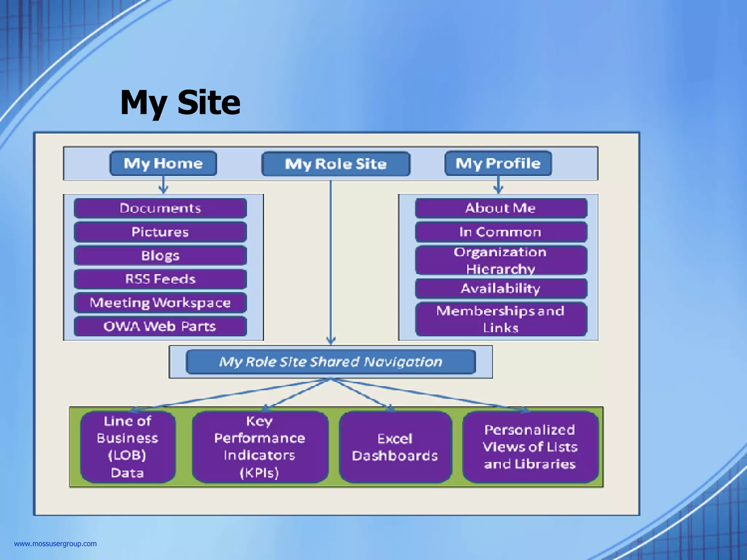The height and width of the screenshot is (560, 747).
Task: Select the OWA Web Parts item
Action: 160,326
